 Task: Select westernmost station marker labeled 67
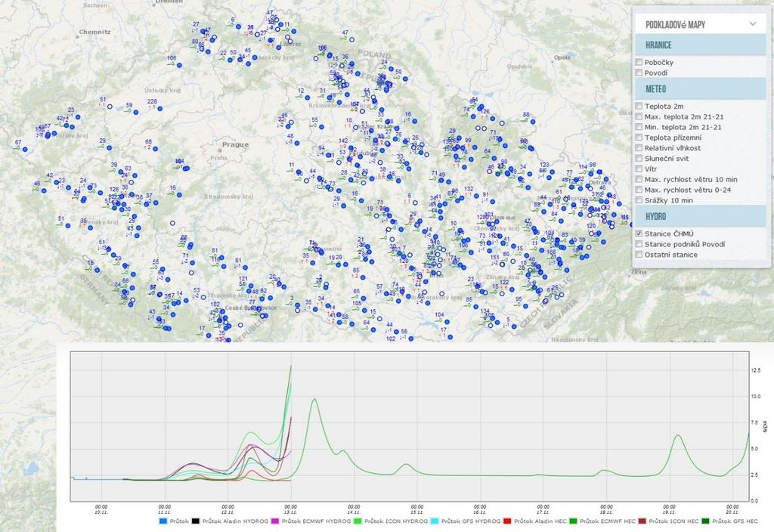(25, 149)
